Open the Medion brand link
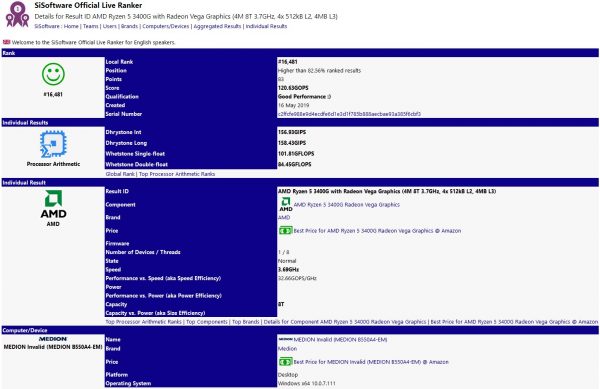The width and height of the screenshot is (600, 389). click(287, 349)
